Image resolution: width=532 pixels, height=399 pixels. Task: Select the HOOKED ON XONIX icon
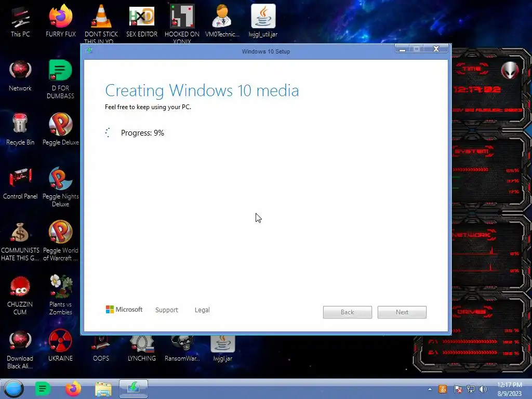pyautogui.click(x=182, y=23)
